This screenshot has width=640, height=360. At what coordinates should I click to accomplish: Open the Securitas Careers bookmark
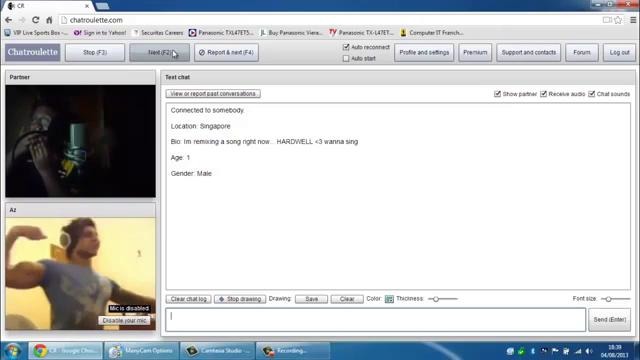[158, 33]
